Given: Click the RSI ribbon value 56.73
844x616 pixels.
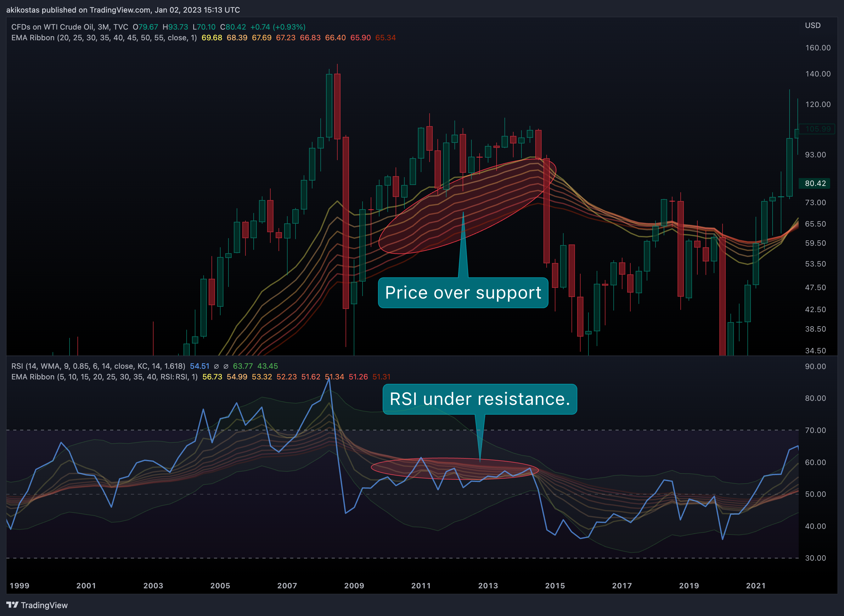Looking at the screenshot, I should pos(212,377).
